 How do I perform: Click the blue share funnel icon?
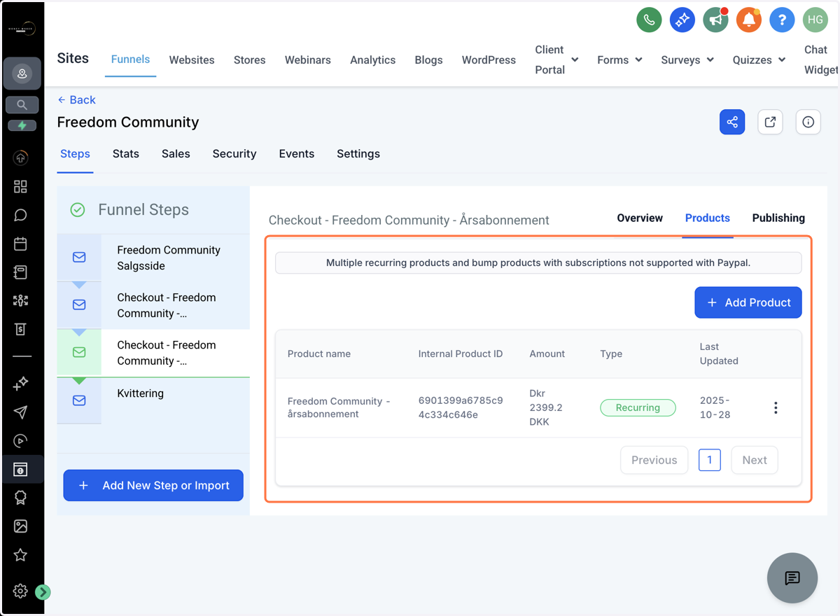tap(732, 122)
